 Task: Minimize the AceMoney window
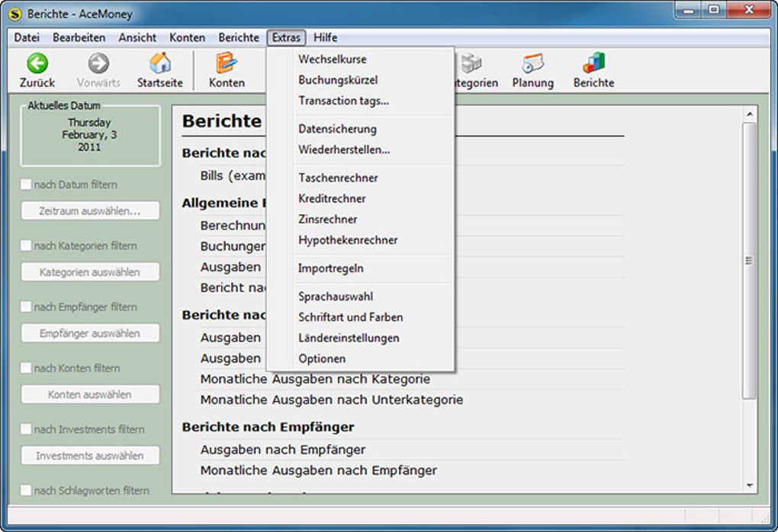click(x=689, y=10)
